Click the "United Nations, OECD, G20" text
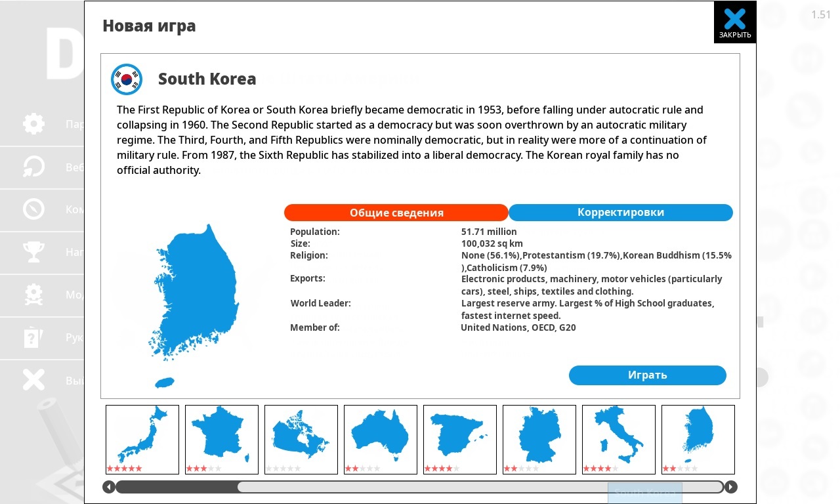The height and width of the screenshot is (504, 840). click(518, 327)
